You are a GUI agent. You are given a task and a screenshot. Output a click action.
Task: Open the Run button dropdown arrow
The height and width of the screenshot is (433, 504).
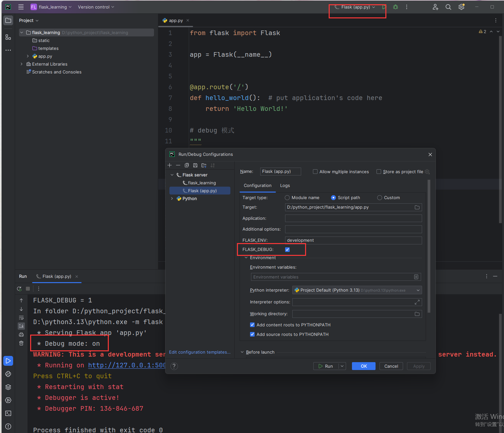tap(342, 366)
